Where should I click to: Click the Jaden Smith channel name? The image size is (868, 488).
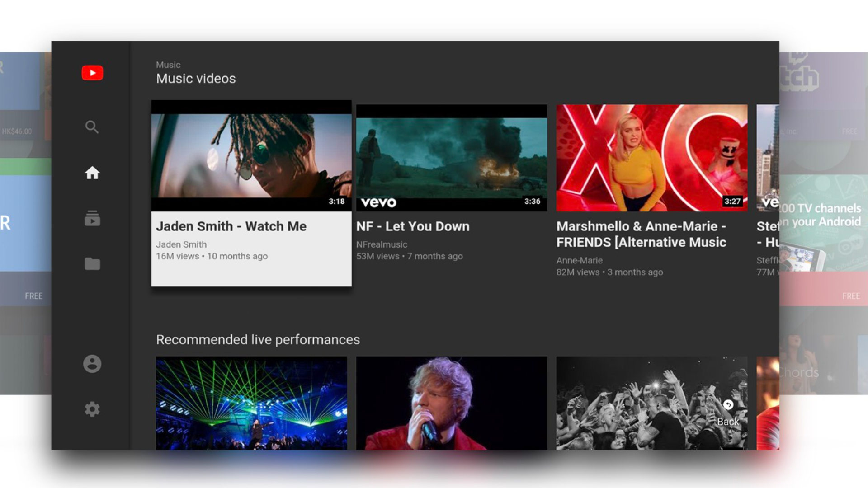[181, 244]
